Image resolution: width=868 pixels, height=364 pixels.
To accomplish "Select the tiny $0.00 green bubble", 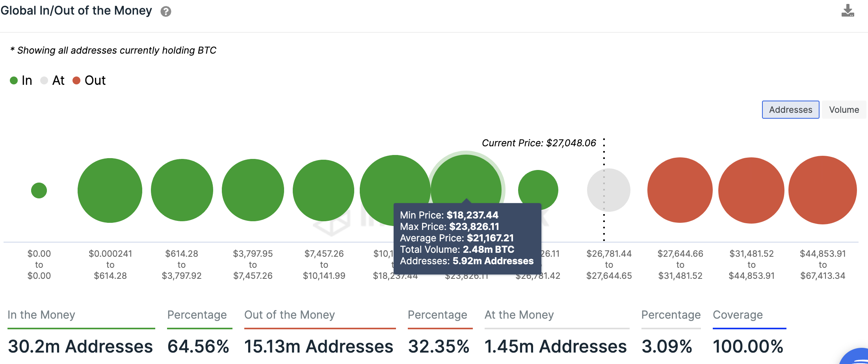I will pos(39,190).
